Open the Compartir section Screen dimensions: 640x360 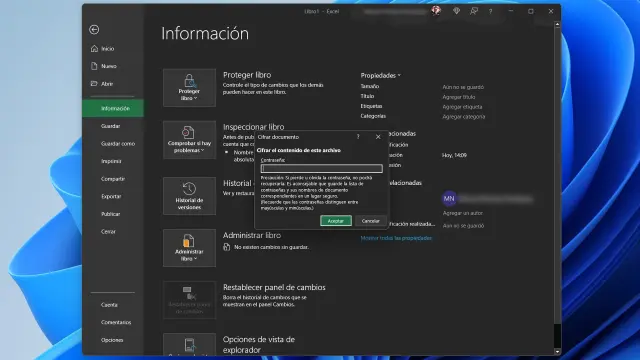(113, 179)
